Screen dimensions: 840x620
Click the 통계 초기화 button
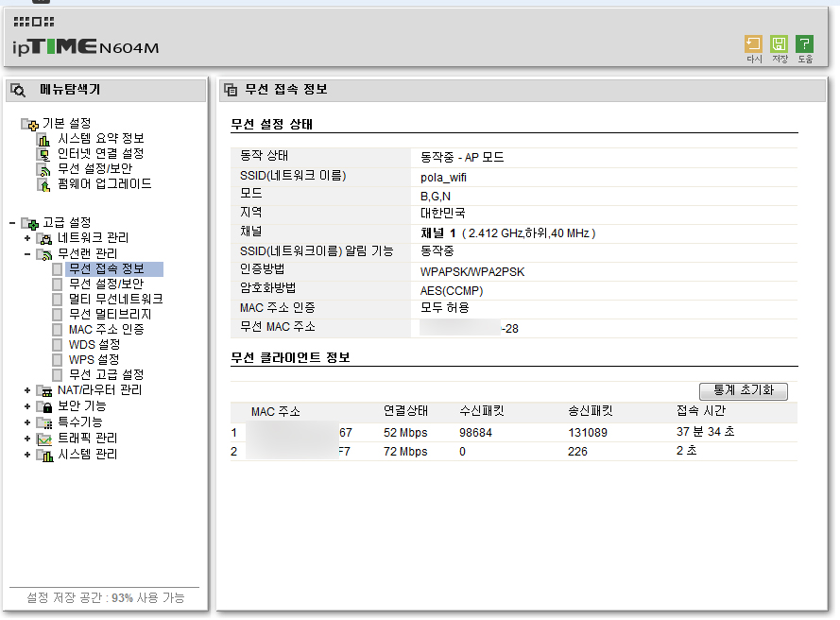click(744, 391)
